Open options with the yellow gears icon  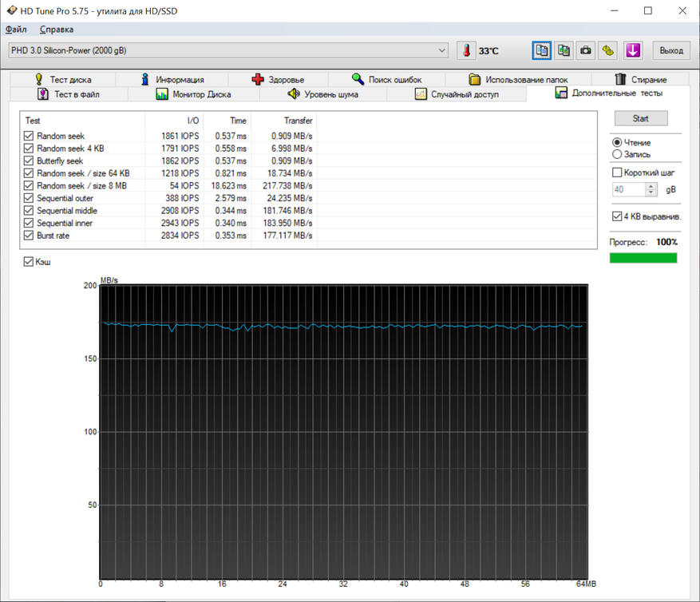pos(608,50)
